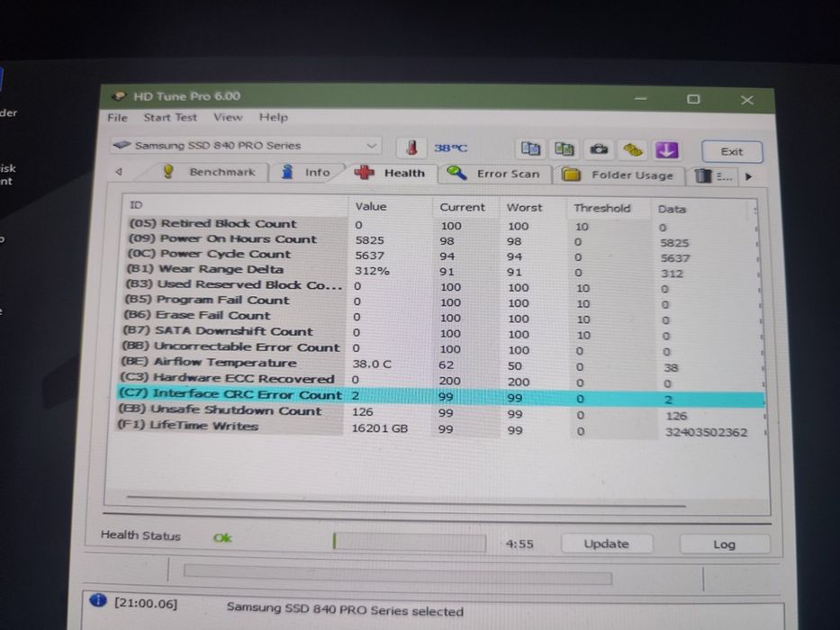Select the LifeTime Writes row
840x630 pixels.
click(439, 428)
